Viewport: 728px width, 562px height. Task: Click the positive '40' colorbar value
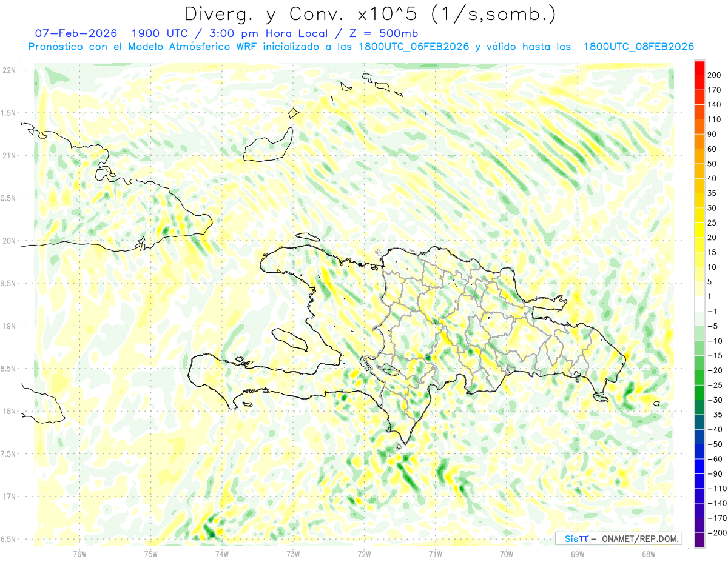coord(713,178)
